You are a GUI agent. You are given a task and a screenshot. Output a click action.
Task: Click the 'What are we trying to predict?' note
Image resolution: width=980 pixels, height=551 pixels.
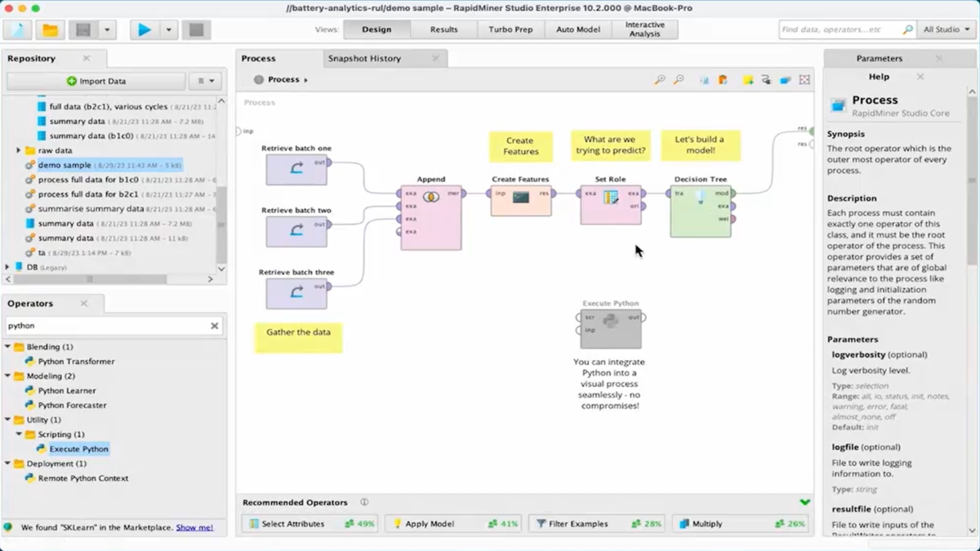click(x=610, y=145)
